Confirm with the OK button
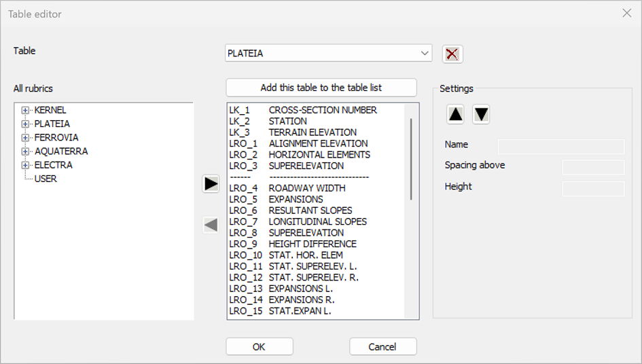Viewport: 642px width, 364px height. click(x=259, y=346)
